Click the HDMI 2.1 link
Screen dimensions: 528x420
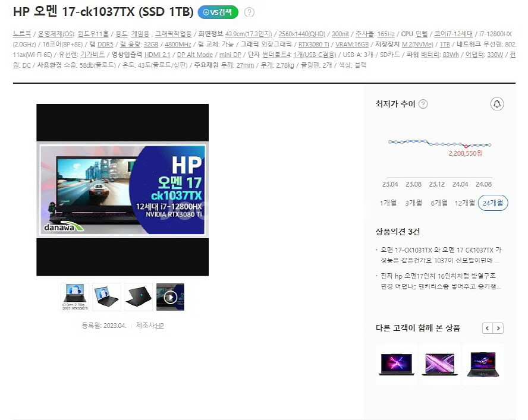[x=157, y=55]
